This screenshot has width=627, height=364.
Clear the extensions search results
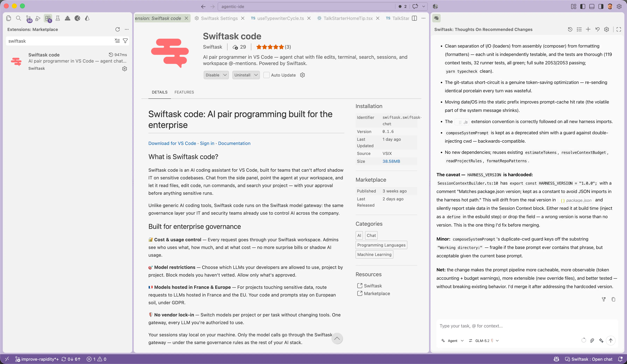[117, 41]
